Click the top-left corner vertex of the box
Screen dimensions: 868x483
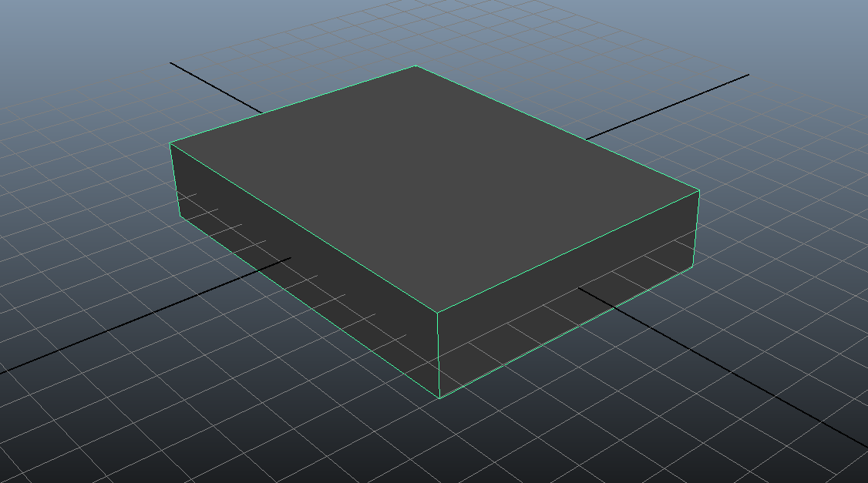[170, 143]
